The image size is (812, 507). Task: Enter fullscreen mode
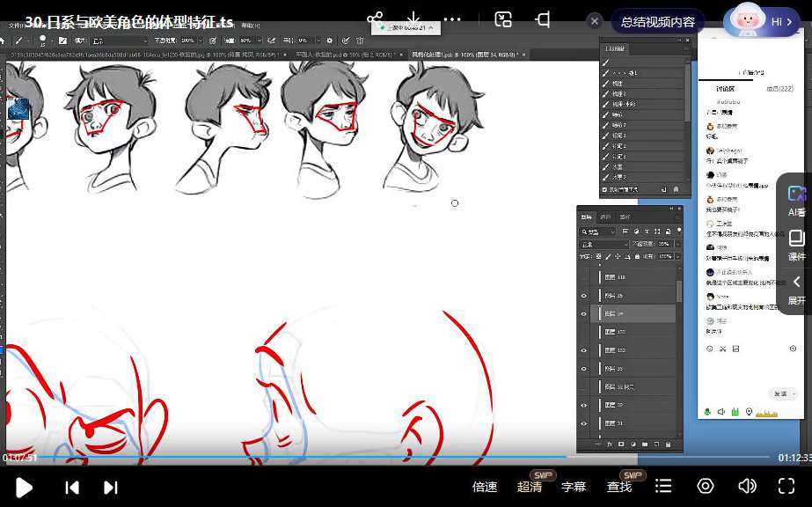pos(786,486)
